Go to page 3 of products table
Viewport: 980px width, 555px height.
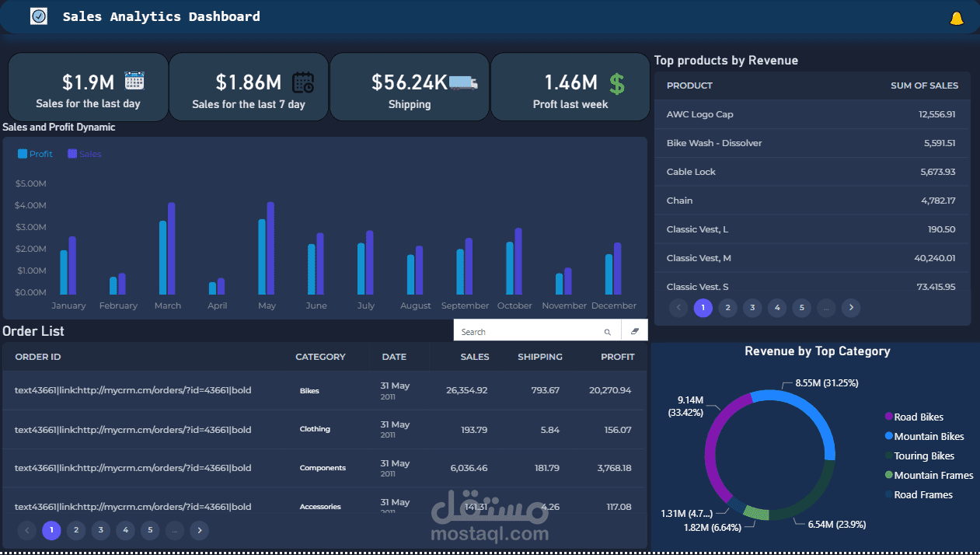(x=752, y=308)
